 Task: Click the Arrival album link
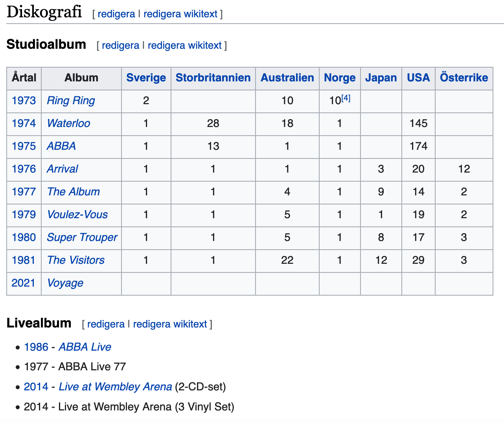[62, 169]
